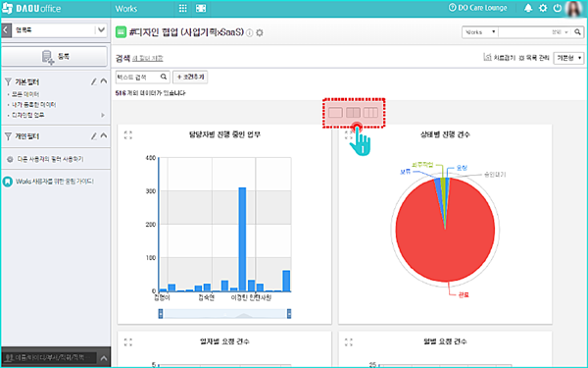This screenshot has height=368, width=588.
Task: Open the detail search dropdown in the top search box
Action: (560, 32)
